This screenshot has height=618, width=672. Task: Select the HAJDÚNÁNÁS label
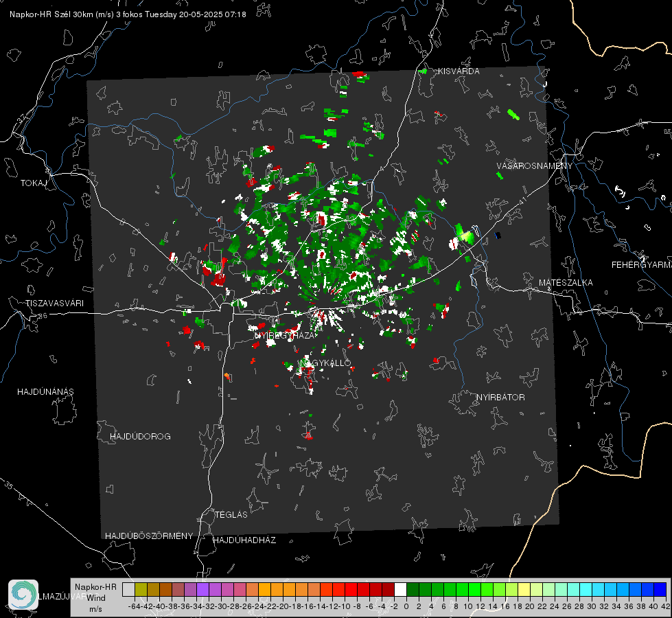tap(45, 392)
